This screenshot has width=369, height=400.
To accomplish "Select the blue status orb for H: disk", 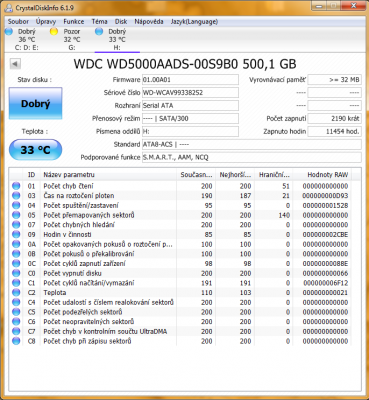I will [99, 32].
